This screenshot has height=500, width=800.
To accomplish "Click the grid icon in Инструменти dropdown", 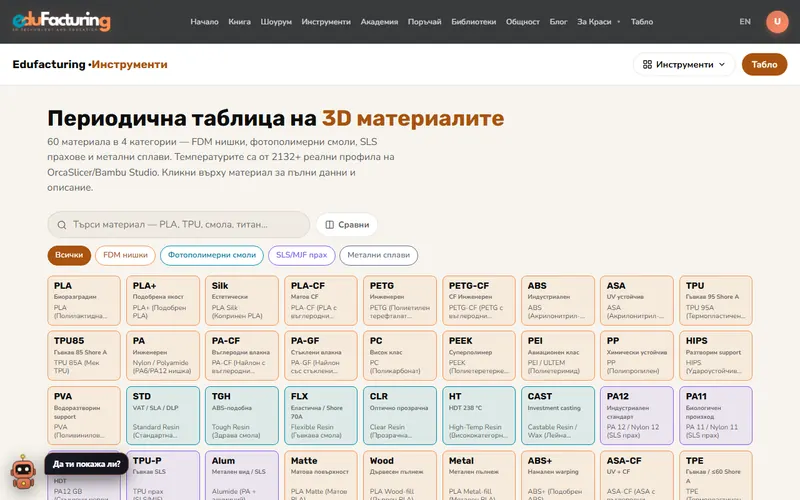I will [x=647, y=64].
